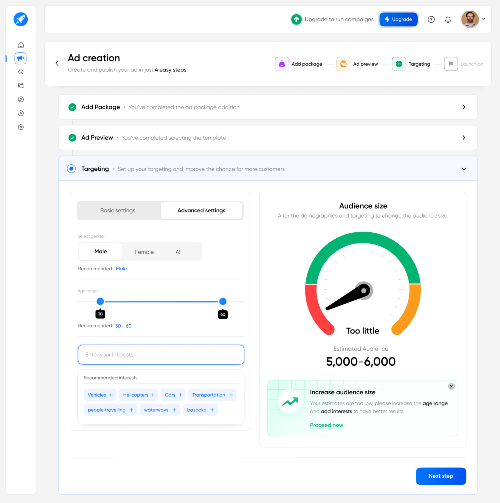Click the blue Upgrade button

click(x=398, y=19)
